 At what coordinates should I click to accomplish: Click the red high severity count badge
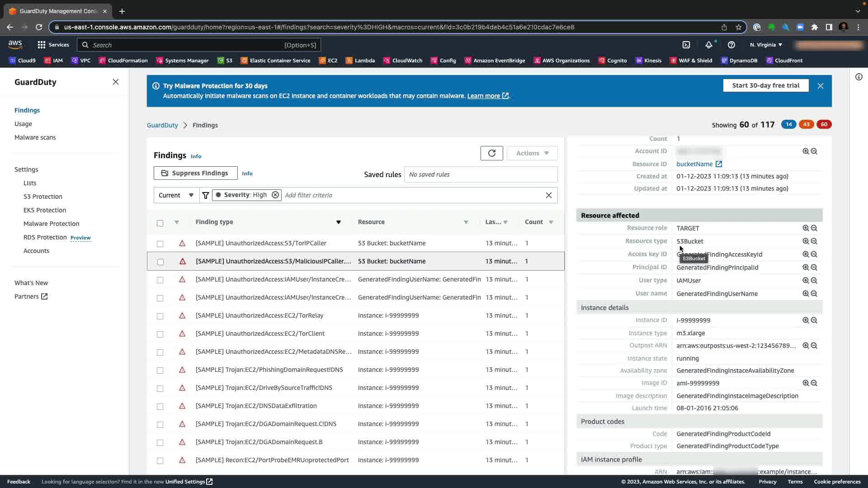click(x=824, y=124)
